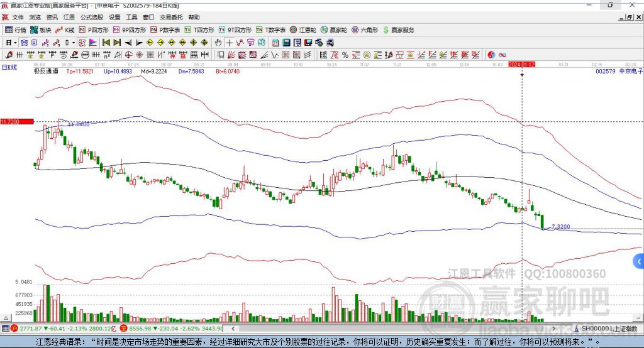
Task: Open the 六角形 hexagon tool
Action: [x=365, y=30]
